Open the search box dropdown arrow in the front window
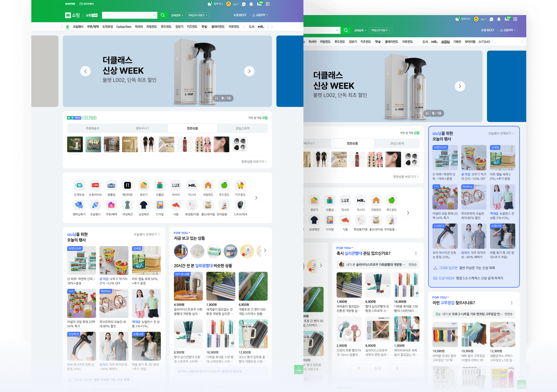Viewport: 557px width, 392px height. [x=154, y=15]
